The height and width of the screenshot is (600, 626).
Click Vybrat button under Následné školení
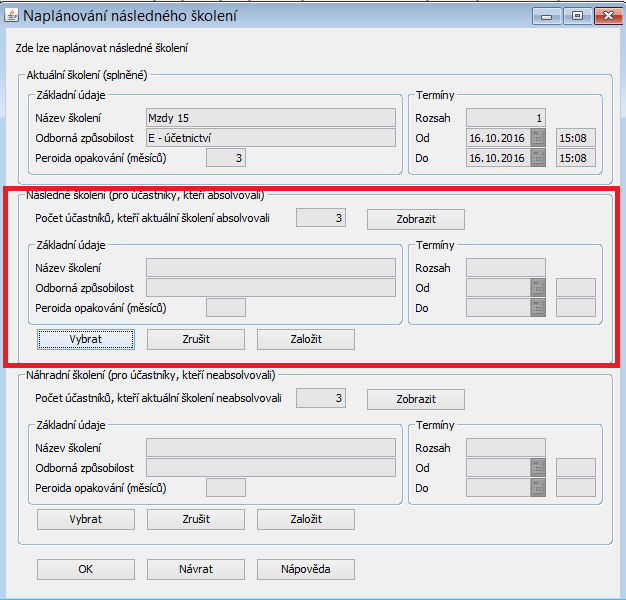(85, 339)
